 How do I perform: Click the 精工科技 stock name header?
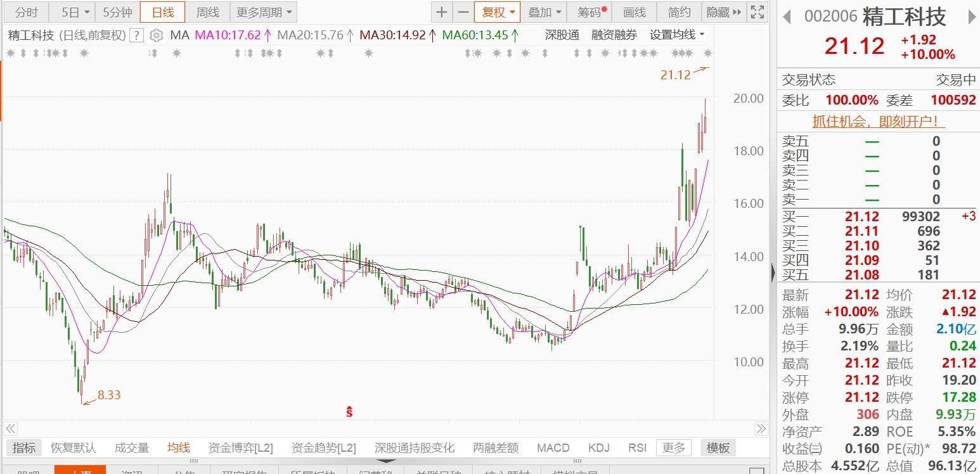[x=905, y=16]
